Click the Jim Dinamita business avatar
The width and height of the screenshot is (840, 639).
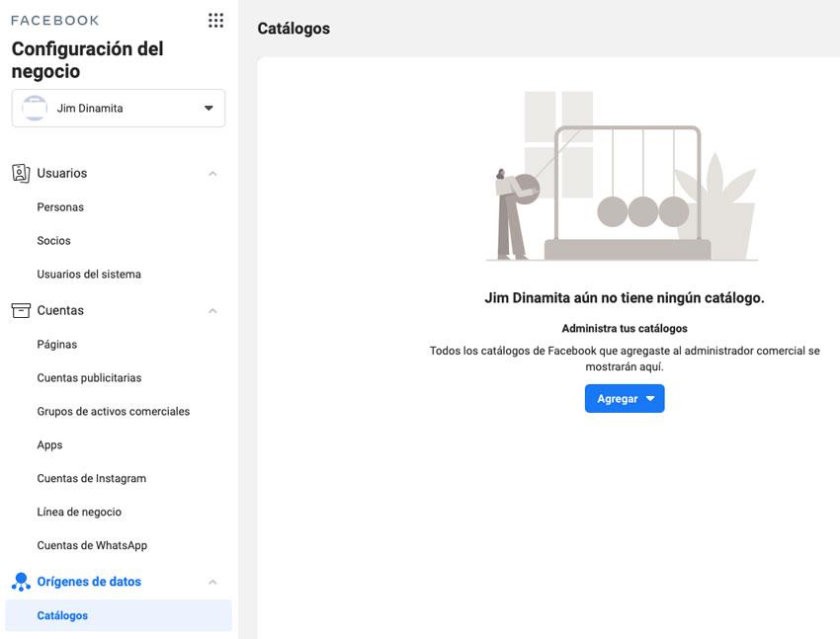[35, 108]
